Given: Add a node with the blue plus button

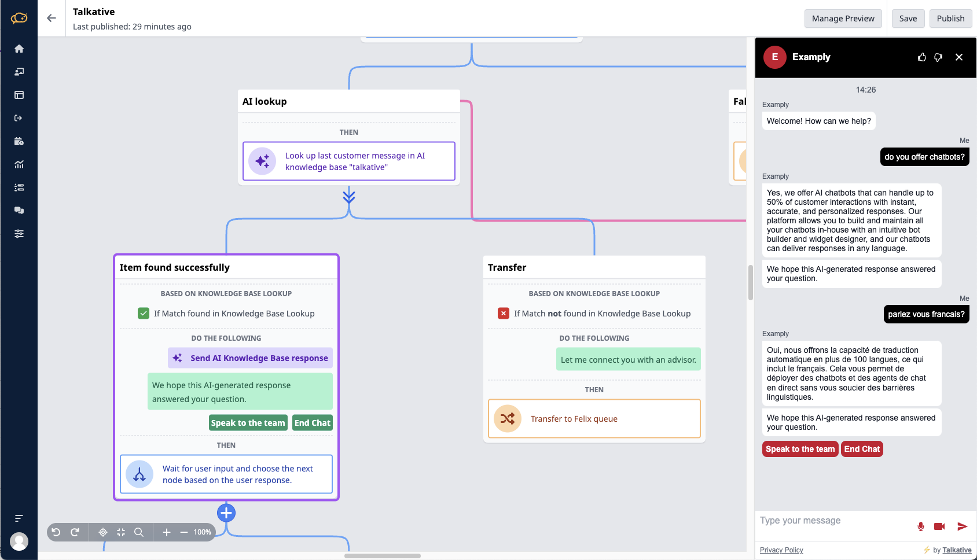Looking at the screenshot, I should (226, 513).
